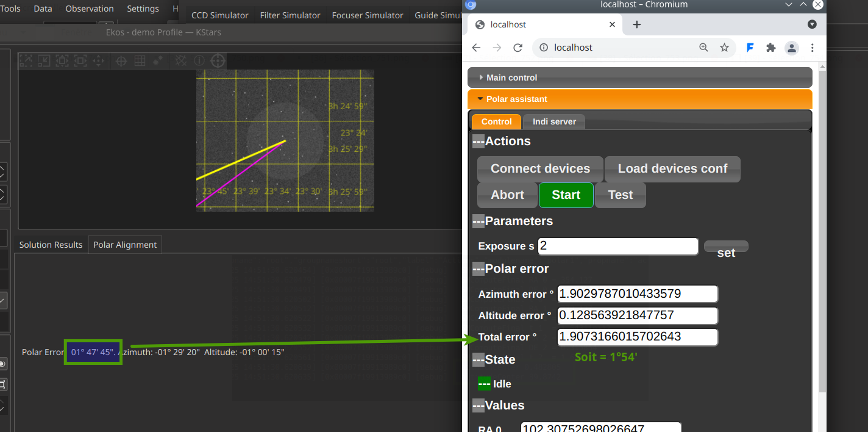This screenshot has width=868, height=432.
Task: Click the green Idle state indicator
Action: pyautogui.click(x=484, y=384)
